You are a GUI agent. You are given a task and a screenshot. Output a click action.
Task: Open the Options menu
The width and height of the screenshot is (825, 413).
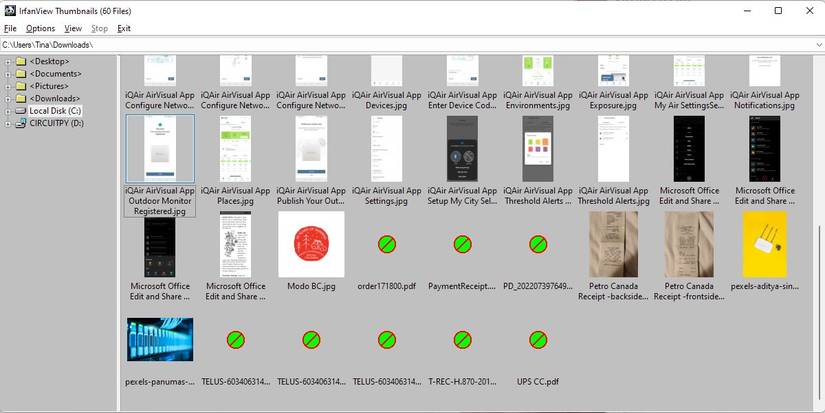pyautogui.click(x=41, y=28)
